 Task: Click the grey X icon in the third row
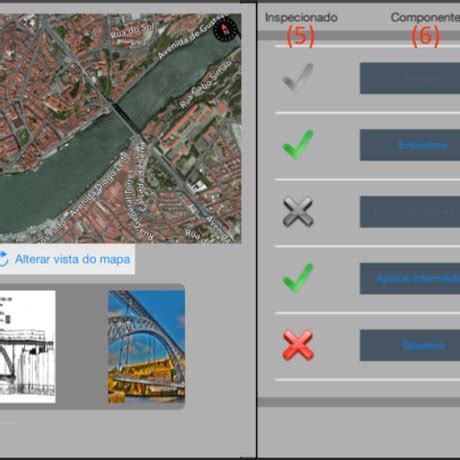298,212
